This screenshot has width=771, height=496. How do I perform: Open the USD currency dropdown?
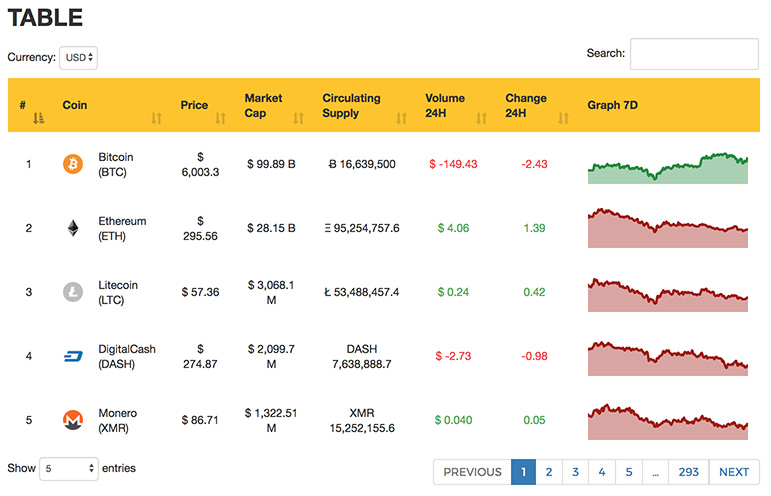[x=79, y=58]
